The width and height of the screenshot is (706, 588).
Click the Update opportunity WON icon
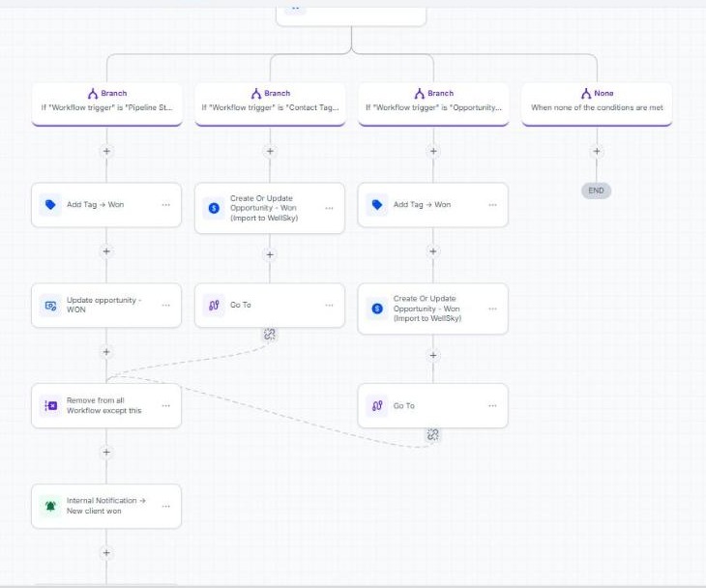point(50,306)
